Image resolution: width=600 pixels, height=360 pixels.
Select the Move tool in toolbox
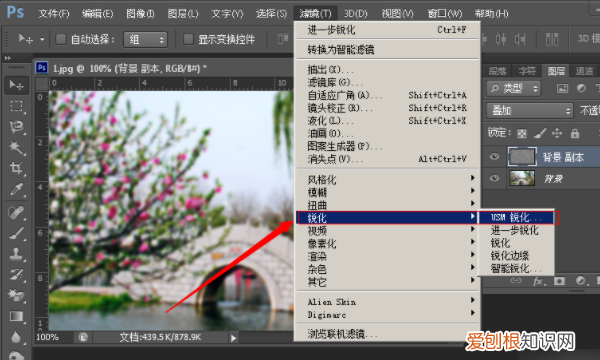tap(16, 85)
